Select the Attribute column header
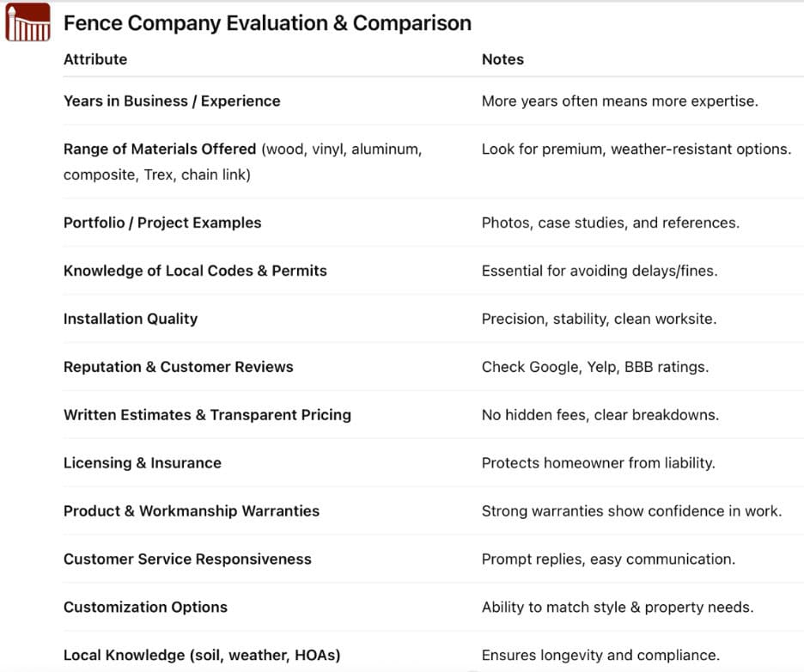 (95, 59)
